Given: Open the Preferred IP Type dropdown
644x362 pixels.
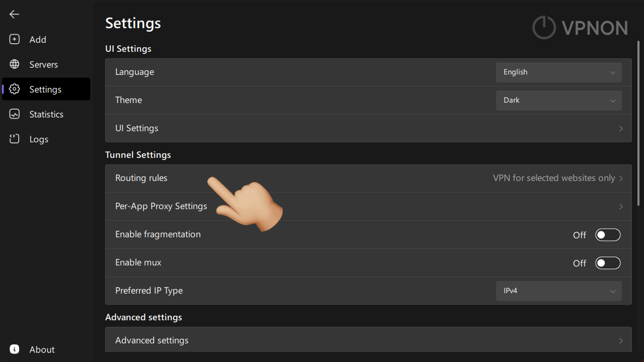Looking at the screenshot, I should 558,291.
